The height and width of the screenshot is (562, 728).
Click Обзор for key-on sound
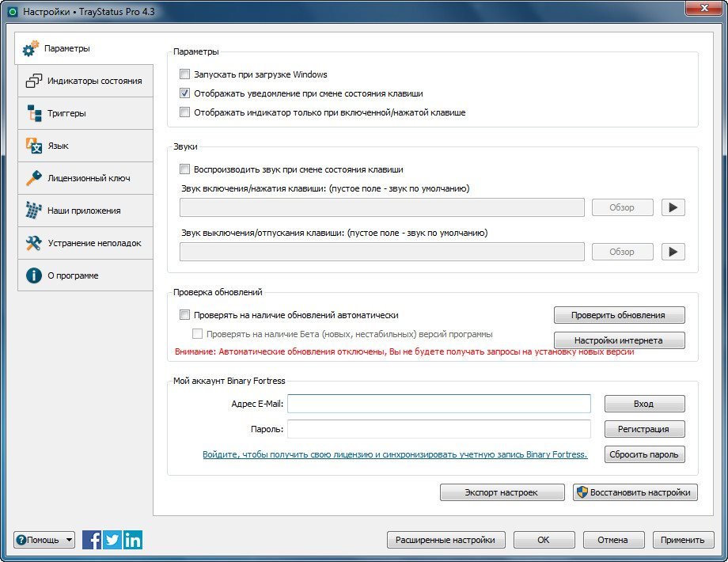point(622,207)
